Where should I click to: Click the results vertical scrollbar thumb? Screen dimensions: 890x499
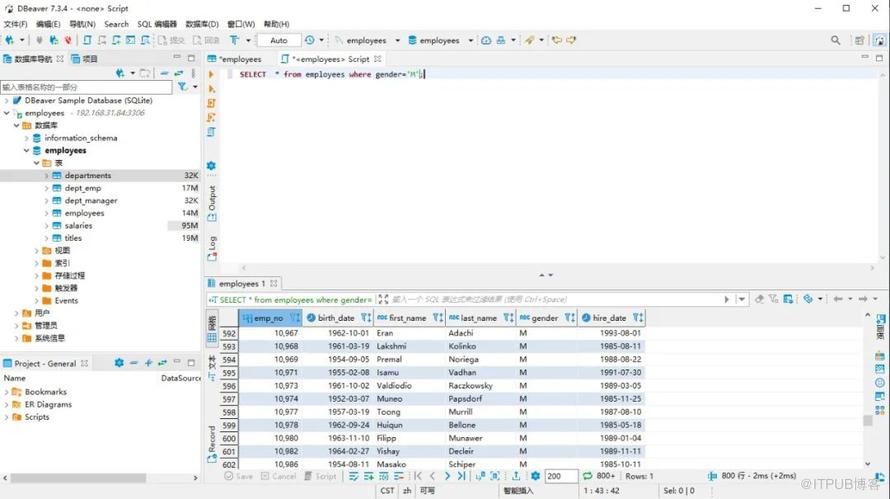[x=867, y=420]
